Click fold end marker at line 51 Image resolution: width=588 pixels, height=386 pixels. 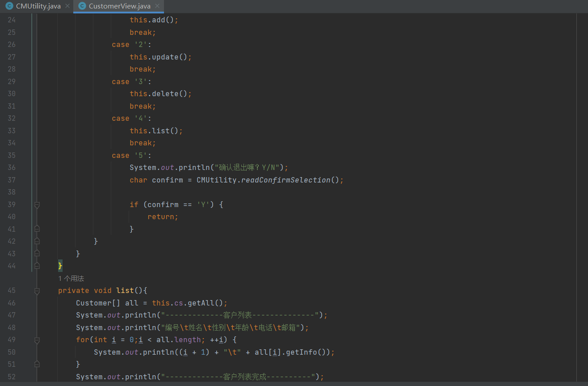tap(37, 365)
